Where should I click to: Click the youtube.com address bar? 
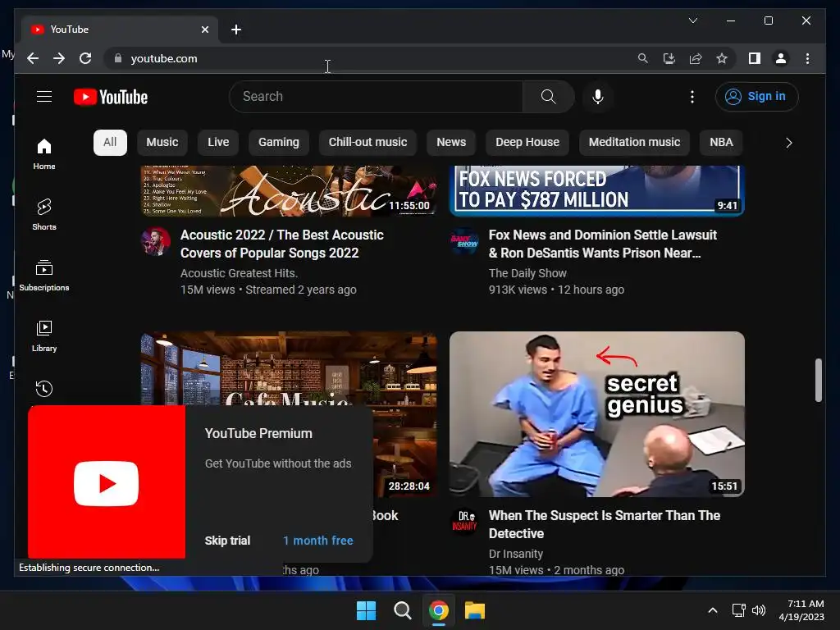point(370,58)
